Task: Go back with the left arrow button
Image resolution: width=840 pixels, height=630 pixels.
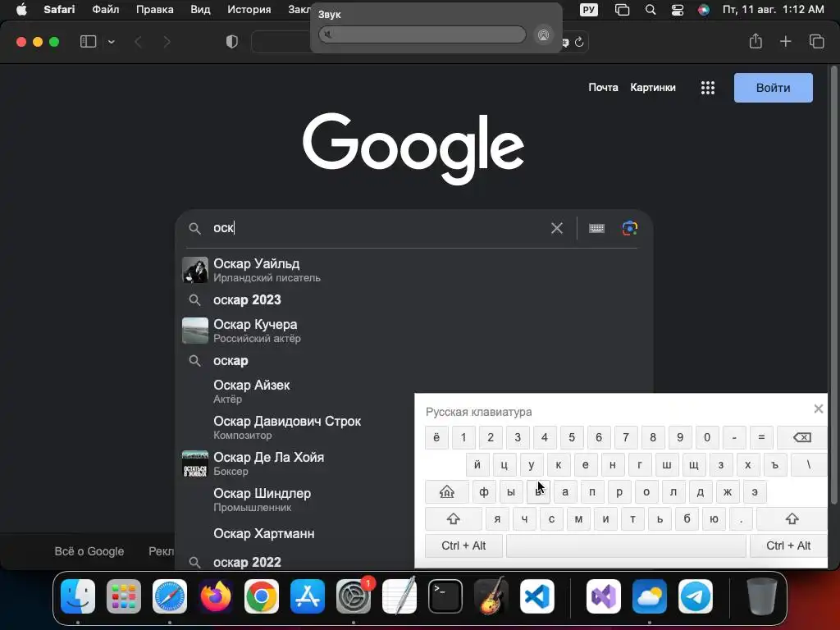Action: (138, 42)
